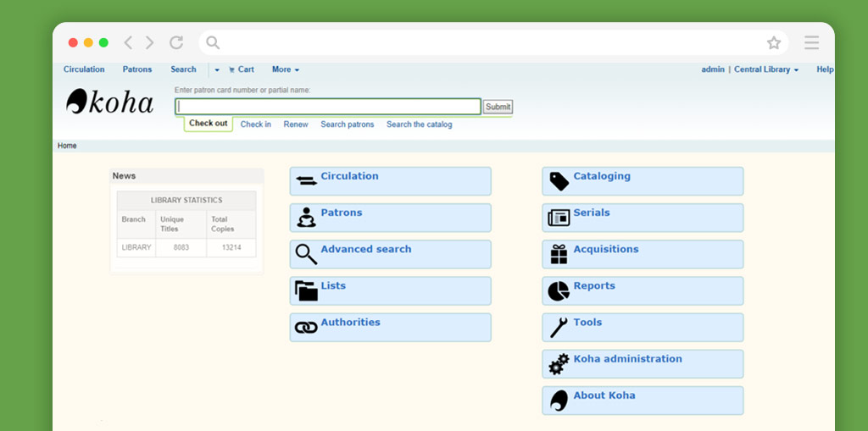Click the browser address bar
This screenshot has height=431, width=868.
(493, 42)
